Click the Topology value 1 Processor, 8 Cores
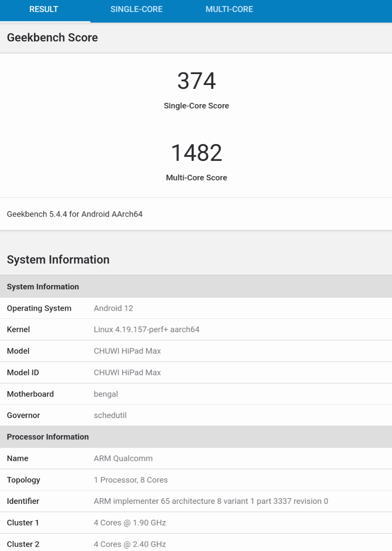The height and width of the screenshot is (551, 392). [x=131, y=480]
